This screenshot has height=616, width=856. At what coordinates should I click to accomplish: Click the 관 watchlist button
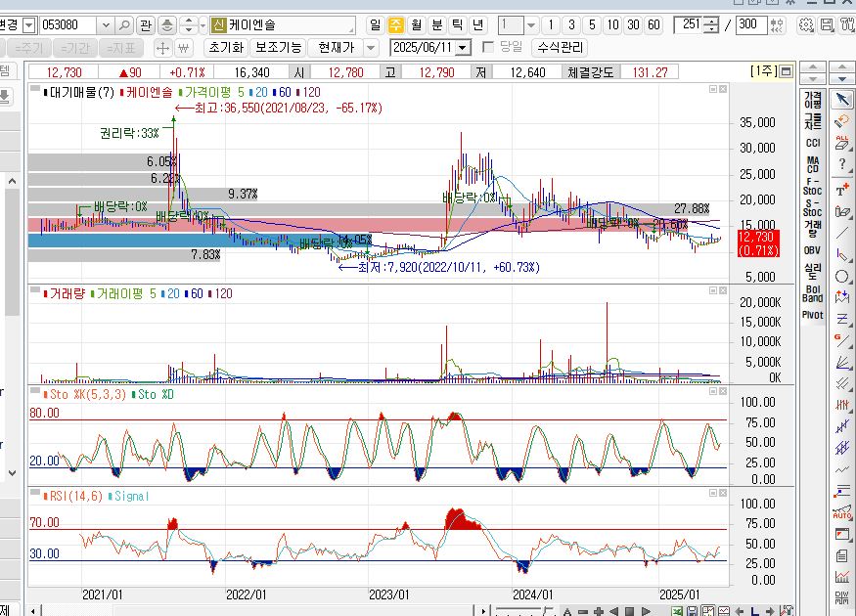[146, 25]
